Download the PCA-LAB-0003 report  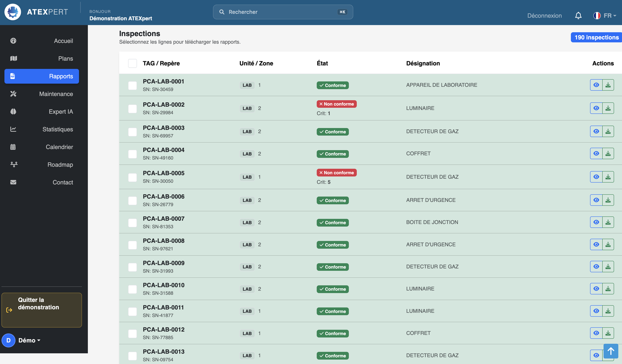pyautogui.click(x=608, y=132)
